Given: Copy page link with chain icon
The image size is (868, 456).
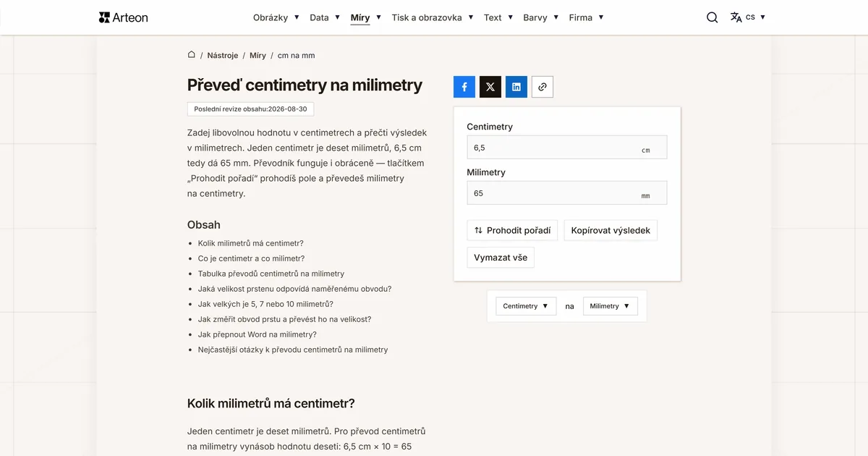Looking at the screenshot, I should [x=542, y=87].
